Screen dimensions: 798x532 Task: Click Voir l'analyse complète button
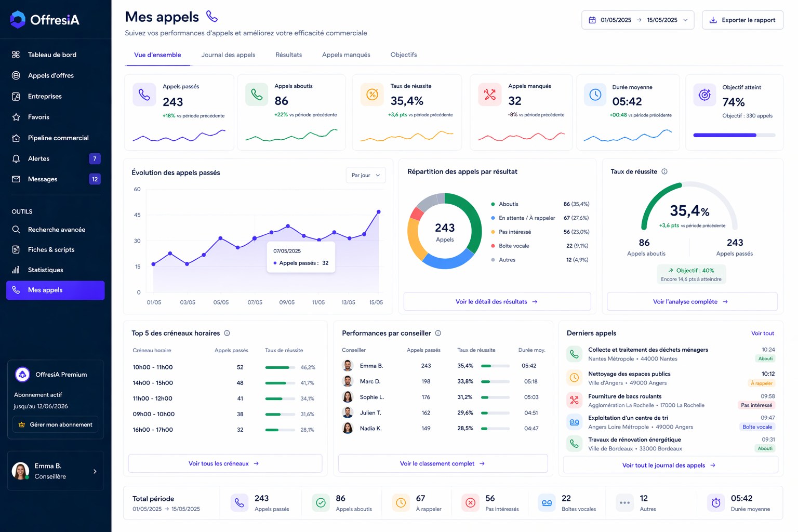click(692, 301)
